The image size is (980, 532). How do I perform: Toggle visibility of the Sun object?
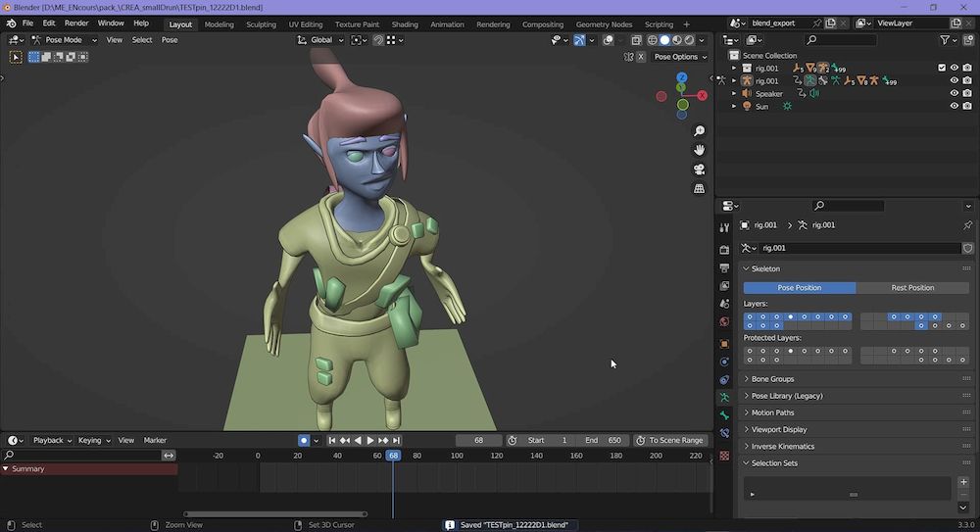(x=955, y=107)
